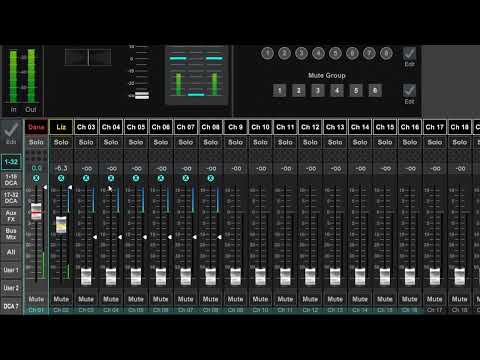The width and height of the screenshot is (480, 360).
Task: Click the cyan X icon on Ch 03
Action: (86, 178)
